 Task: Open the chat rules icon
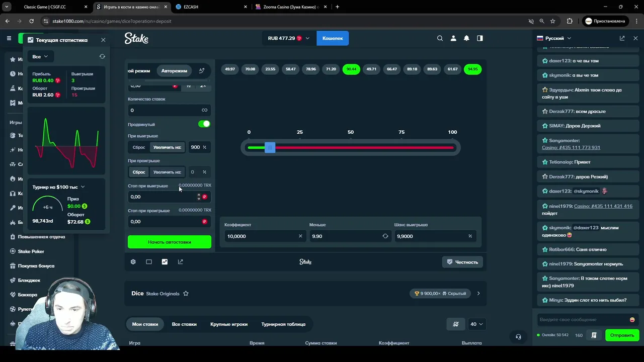594,335
